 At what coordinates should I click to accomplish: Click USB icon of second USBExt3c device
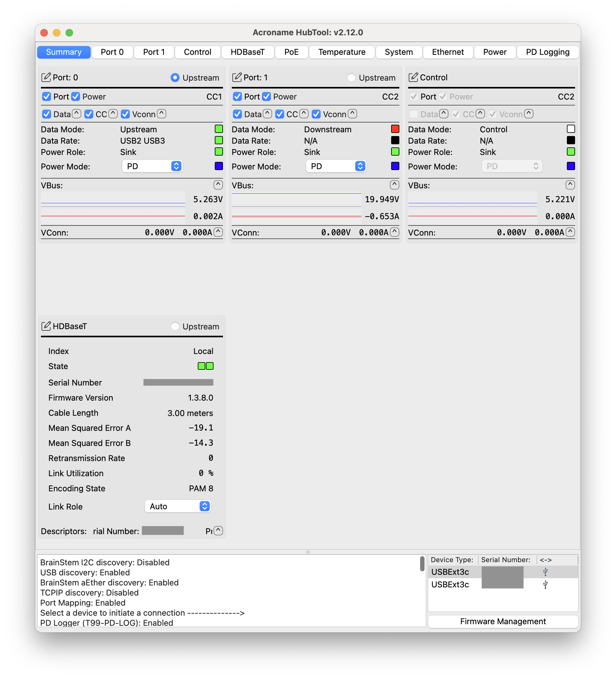click(x=545, y=585)
